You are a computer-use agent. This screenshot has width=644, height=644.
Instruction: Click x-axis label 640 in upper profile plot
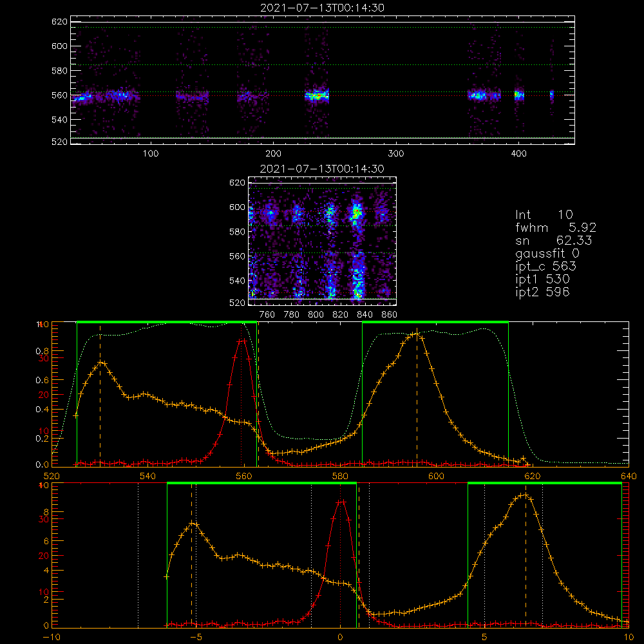(629, 476)
